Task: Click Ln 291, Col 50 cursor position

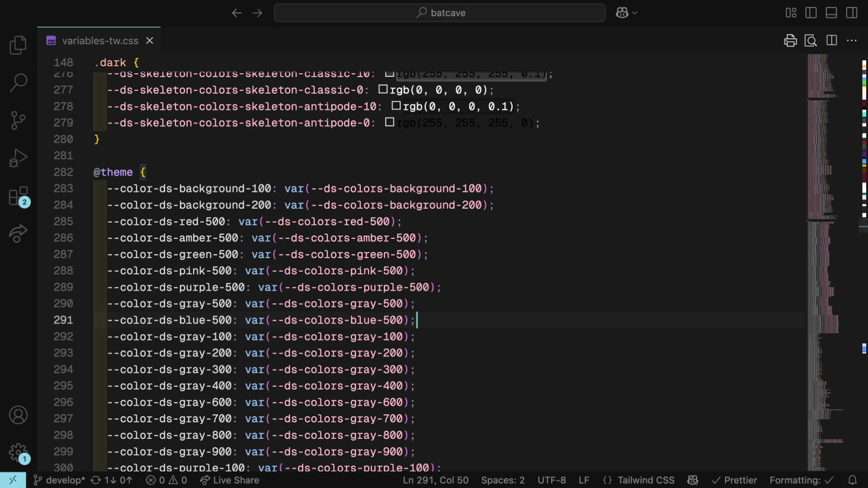Action: (x=435, y=480)
